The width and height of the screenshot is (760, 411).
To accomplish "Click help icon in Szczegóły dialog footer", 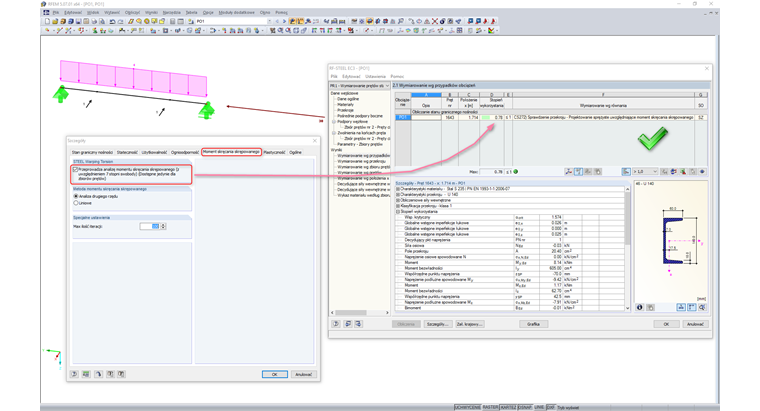I will point(74,374).
